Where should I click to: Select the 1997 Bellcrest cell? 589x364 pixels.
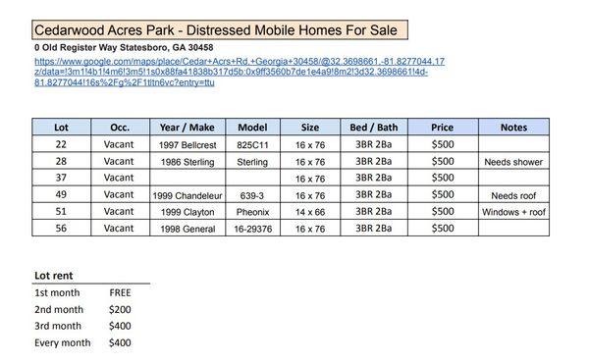[187, 144]
